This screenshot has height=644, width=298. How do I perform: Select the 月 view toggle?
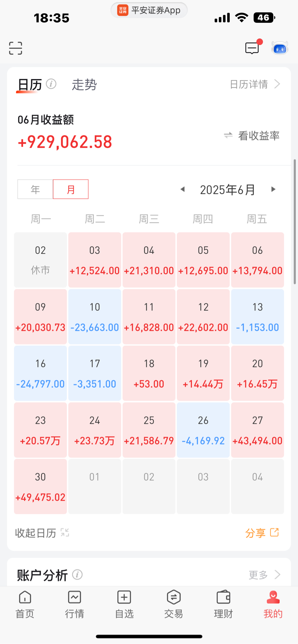point(71,189)
